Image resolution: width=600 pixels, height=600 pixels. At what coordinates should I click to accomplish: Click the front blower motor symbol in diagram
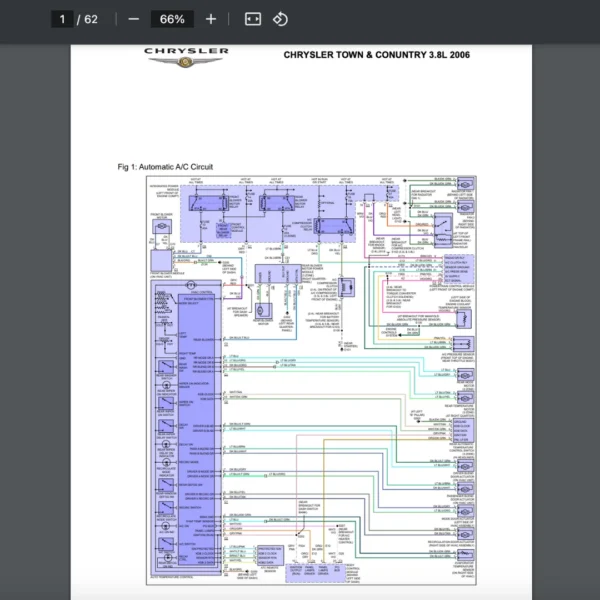point(161,228)
